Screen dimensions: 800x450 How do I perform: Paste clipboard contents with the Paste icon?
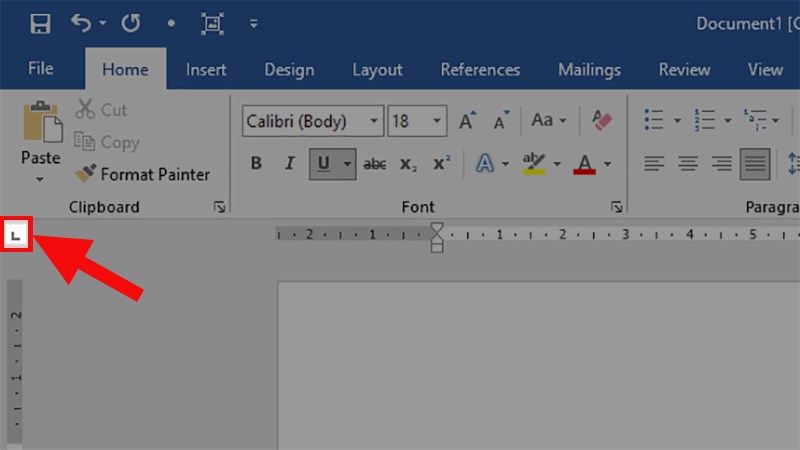(x=42, y=122)
